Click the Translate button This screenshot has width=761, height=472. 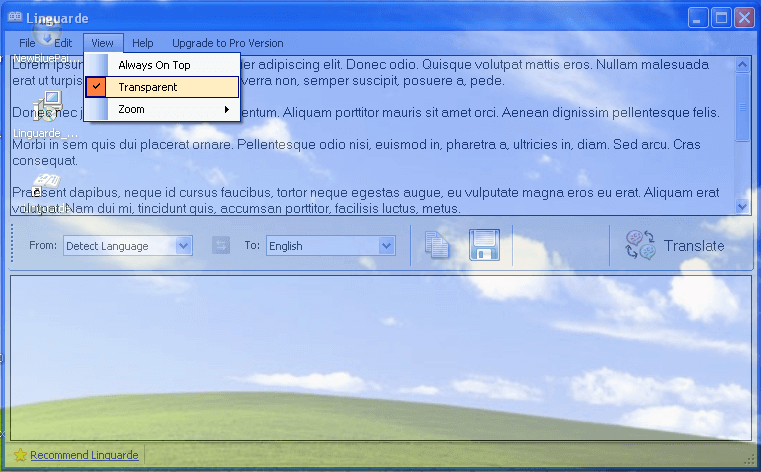pyautogui.click(x=675, y=245)
